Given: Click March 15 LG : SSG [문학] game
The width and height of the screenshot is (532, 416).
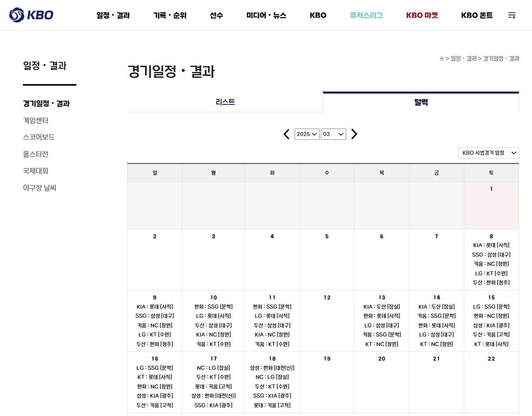Looking at the screenshot, I should click(491, 307).
